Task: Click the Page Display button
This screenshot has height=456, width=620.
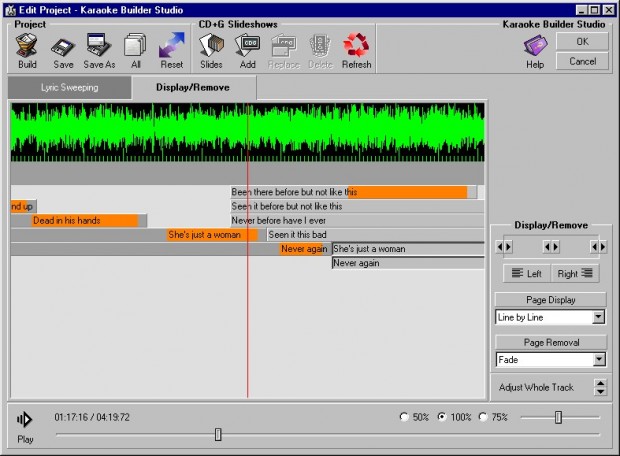Action: click(x=550, y=300)
